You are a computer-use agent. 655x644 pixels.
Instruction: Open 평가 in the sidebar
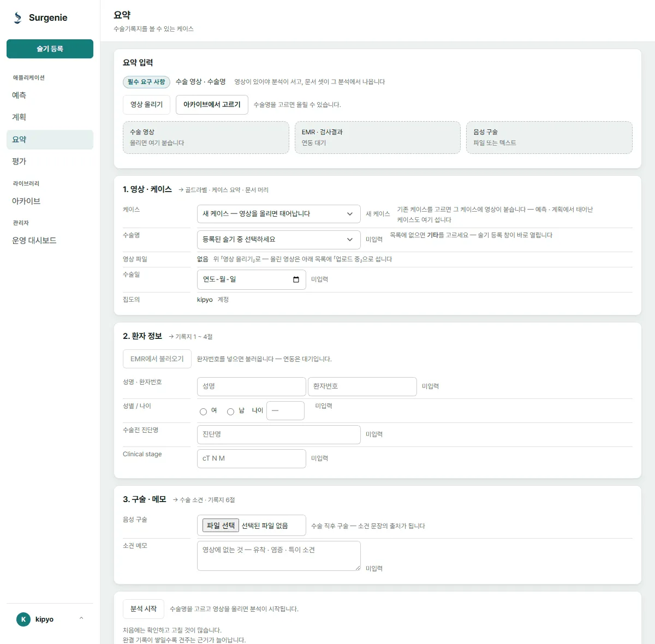(50, 162)
